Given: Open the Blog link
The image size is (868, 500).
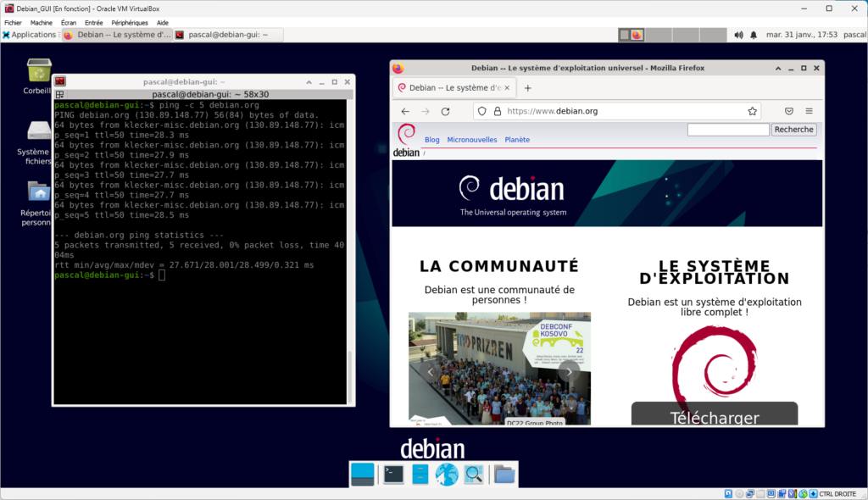Looking at the screenshot, I should pyautogui.click(x=431, y=140).
